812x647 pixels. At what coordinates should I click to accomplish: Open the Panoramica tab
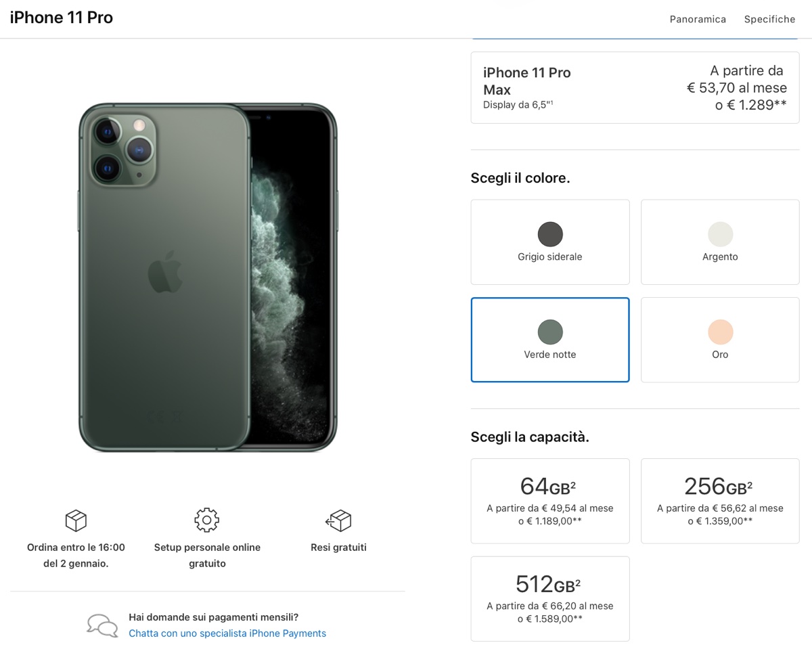pos(698,19)
